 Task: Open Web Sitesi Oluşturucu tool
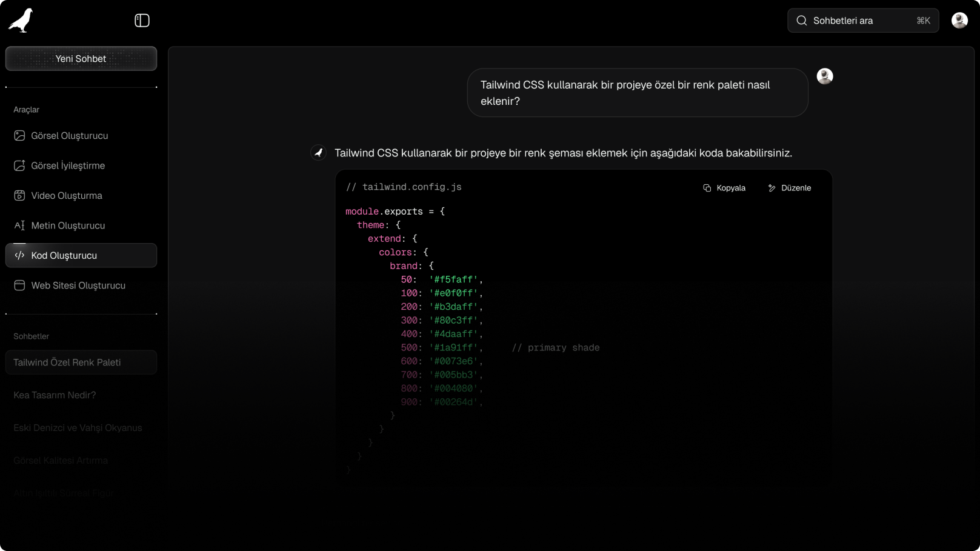click(x=81, y=286)
